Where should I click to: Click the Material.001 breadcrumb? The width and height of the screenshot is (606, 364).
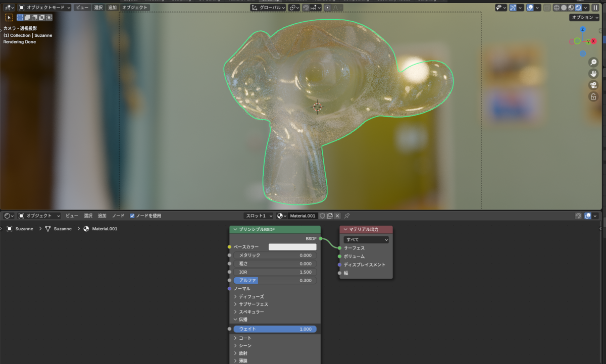(100, 229)
